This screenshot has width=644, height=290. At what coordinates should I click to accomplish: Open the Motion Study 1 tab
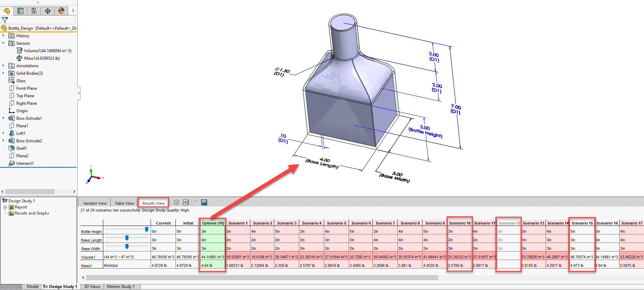(x=121, y=287)
